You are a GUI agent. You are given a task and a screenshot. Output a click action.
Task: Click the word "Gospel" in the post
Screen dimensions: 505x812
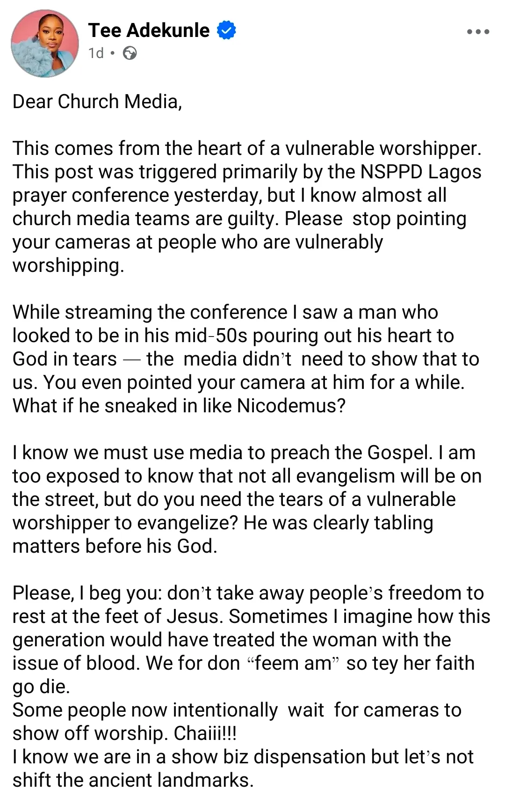click(x=399, y=453)
